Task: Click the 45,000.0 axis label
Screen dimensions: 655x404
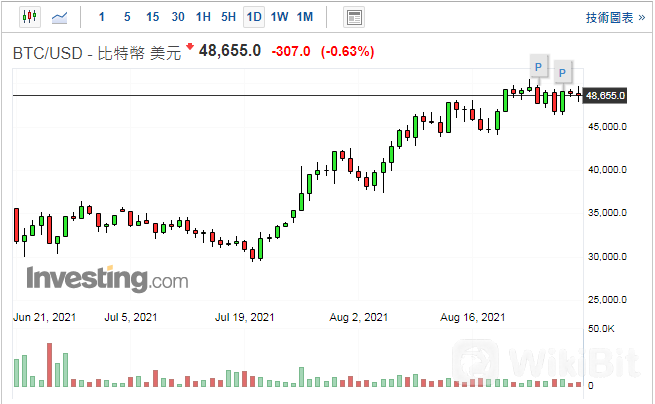Action: coord(607,127)
